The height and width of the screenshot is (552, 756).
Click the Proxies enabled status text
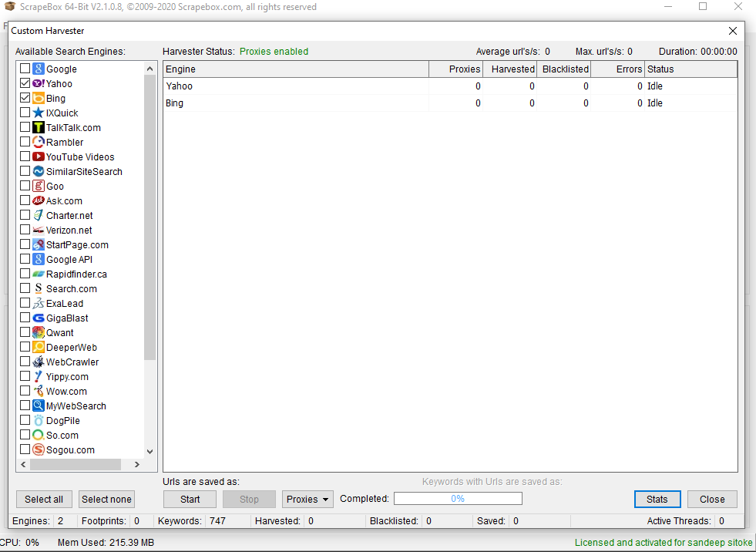point(274,52)
